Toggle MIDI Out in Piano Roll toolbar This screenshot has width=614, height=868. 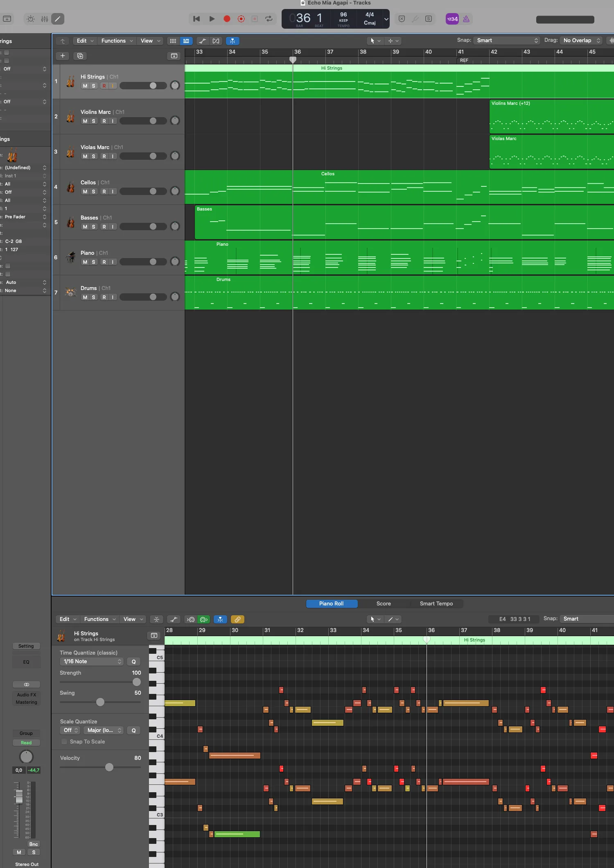(x=204, y=619)
